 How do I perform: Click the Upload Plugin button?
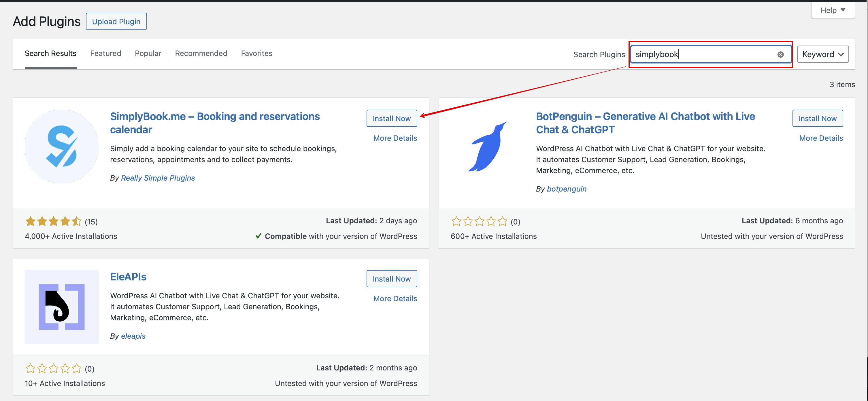116,22
